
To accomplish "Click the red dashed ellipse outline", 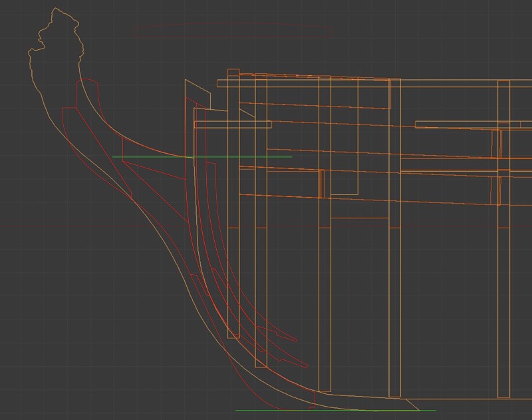I will click(x=233, y=24).
